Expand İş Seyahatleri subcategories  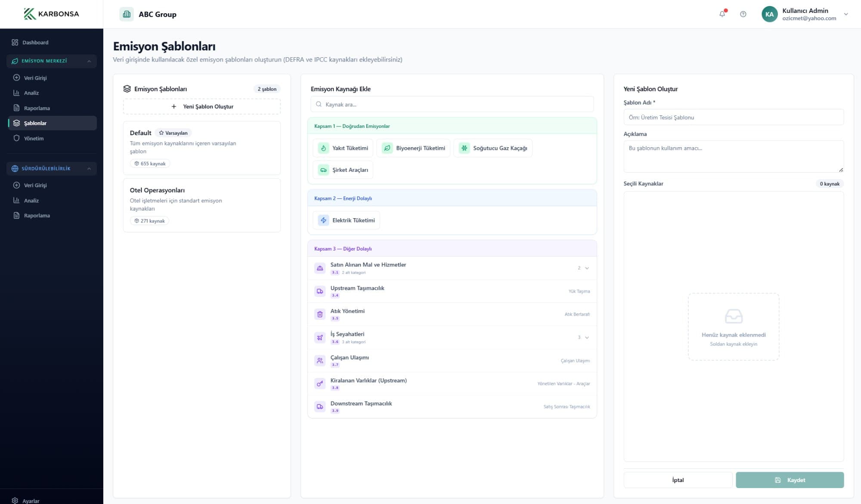coord(587,337)
